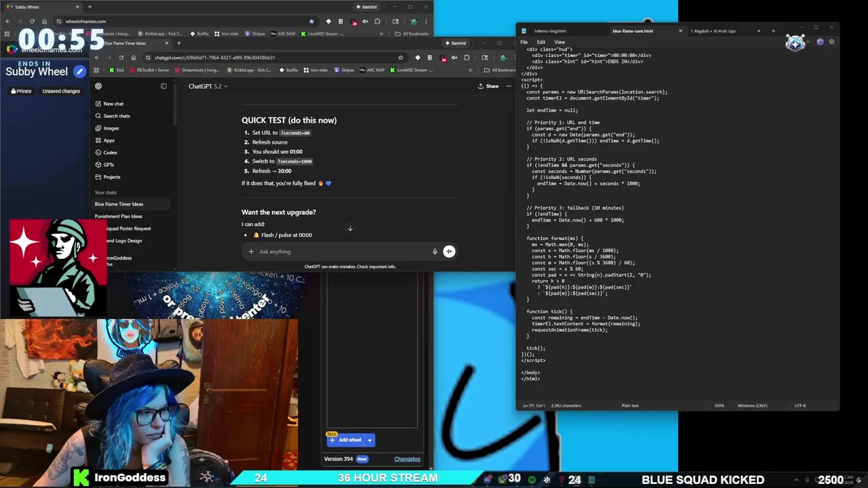Select the Subby Wheel browser tab
The height and width of the screenshot is (488, 868).
[41, 7]
